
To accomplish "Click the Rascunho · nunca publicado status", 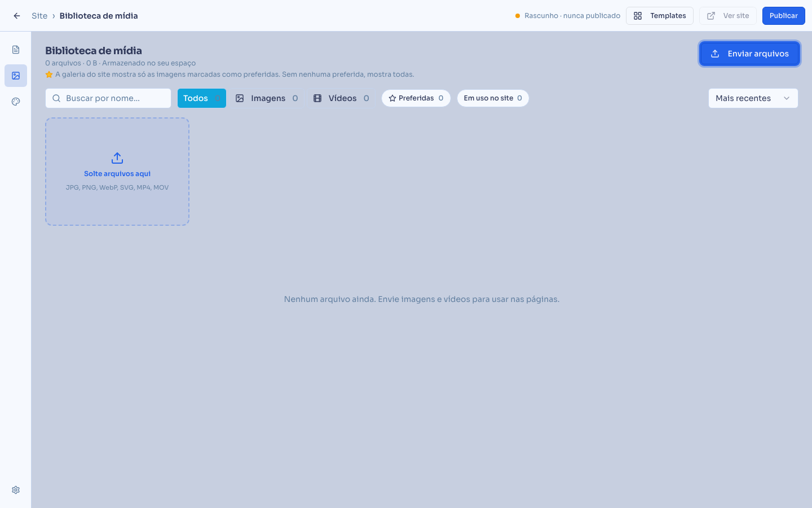I will click(x=568, y=16).
